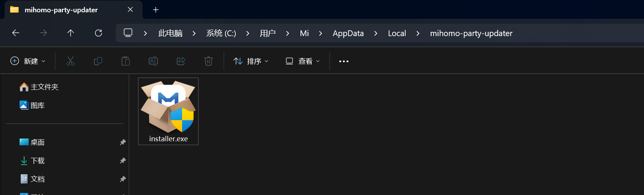The image size is (644, 195).
Task: Select mihomo-party-updater in the breadcrumb
Action: [x=471, y=33]
